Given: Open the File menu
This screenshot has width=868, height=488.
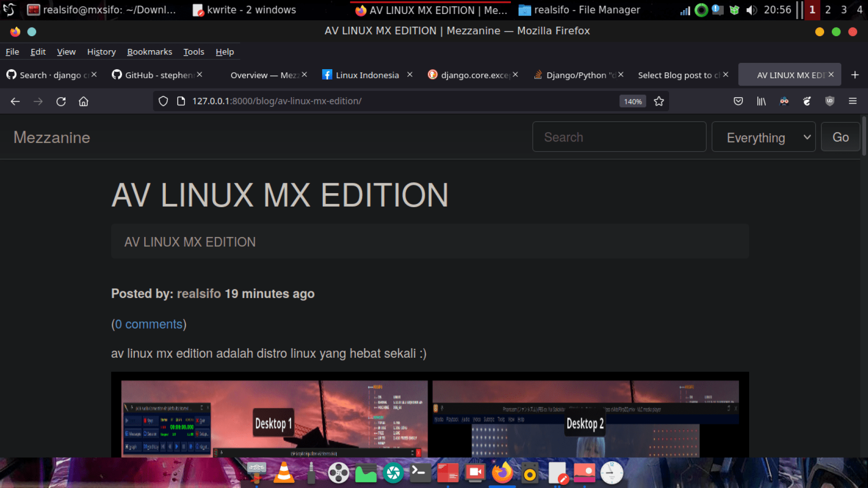Looking at the screenshot, I should tap(12, 52).
